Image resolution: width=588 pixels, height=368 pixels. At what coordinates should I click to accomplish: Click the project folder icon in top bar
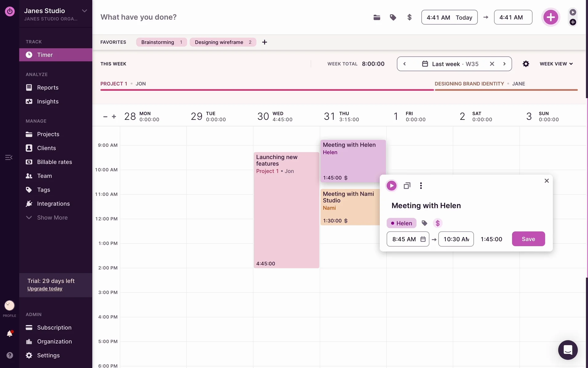pyautogui.click(x=377, y=17)
